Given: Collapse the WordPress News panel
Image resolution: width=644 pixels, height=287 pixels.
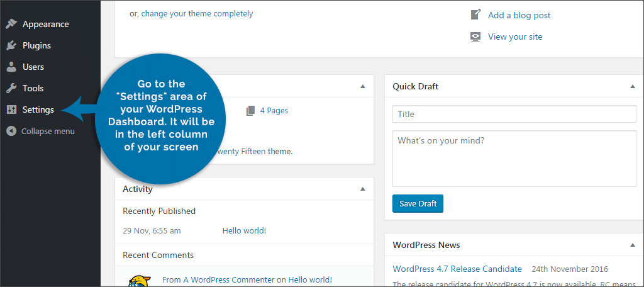Looking at the screenshot, I should tap(632, 245).
